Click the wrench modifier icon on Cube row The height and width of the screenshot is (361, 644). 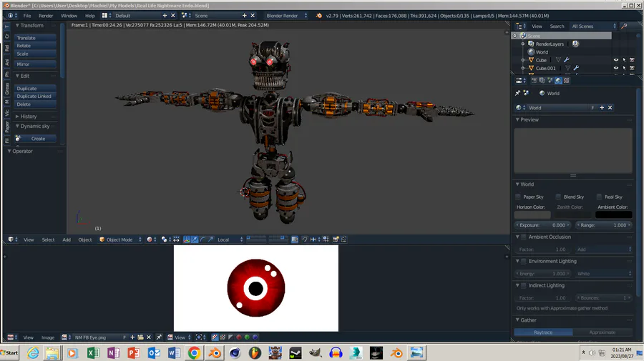pyautogui.click(x=567, y=60)
